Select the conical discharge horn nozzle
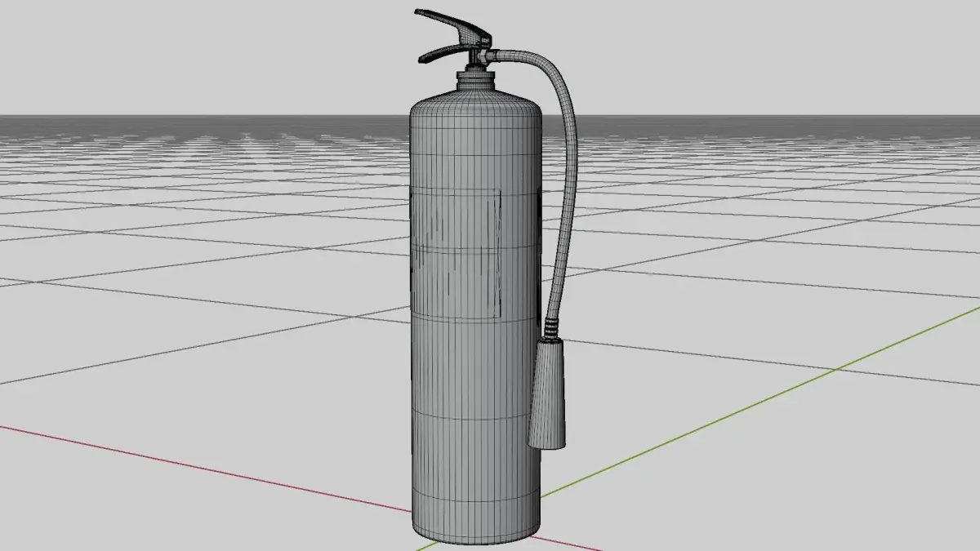Image resolution: width=980 pixels, height=551 pixels. tap(547, 394)
